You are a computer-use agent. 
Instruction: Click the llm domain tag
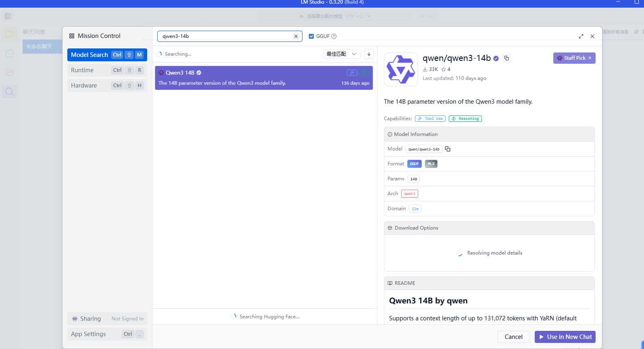(415, 209)
